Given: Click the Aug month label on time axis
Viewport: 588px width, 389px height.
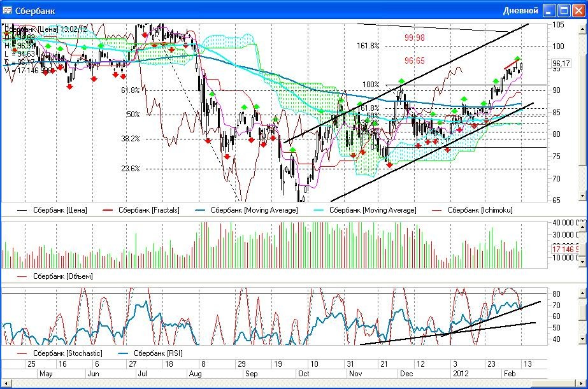Looking at the screenshot, I should pyautogui.click(x=196, y=374).
